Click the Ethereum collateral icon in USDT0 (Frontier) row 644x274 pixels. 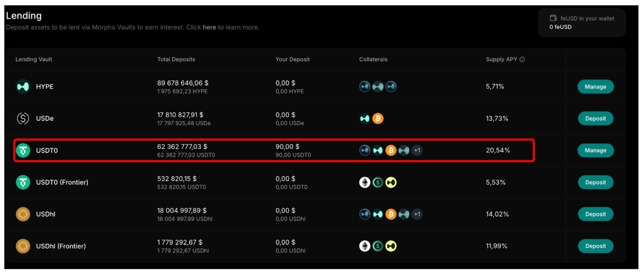(x=365, y=182)
